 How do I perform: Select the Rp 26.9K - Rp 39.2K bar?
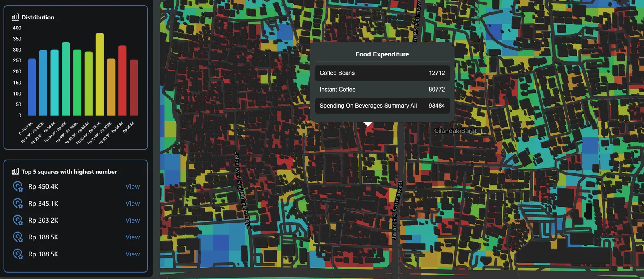pos(54,83)
